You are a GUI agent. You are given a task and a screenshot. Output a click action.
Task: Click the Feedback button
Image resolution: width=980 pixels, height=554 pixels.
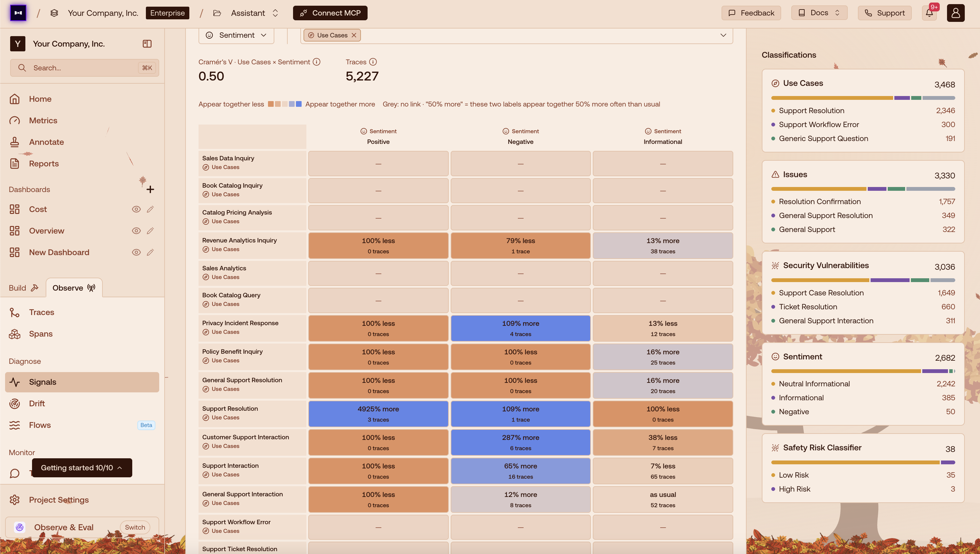751,13
